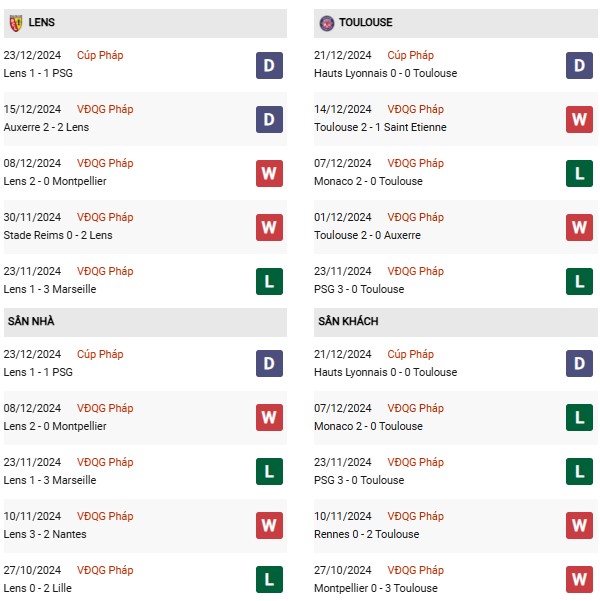Click the W badge for Stade Reims 0-2 Lens
Image resolution: width=600 pixels, height=601 pixels.
[269, 227]
